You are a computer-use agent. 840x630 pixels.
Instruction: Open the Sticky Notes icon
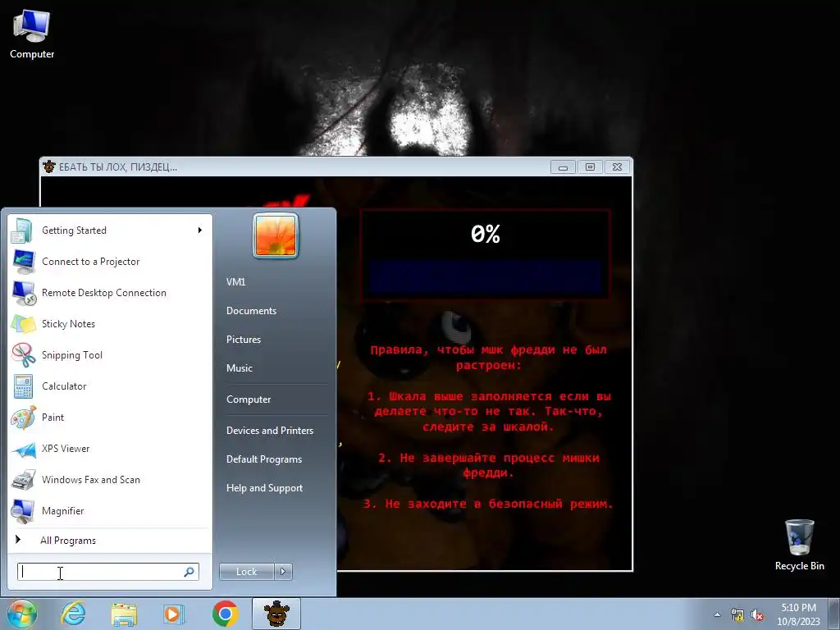(x=22, y=323)
